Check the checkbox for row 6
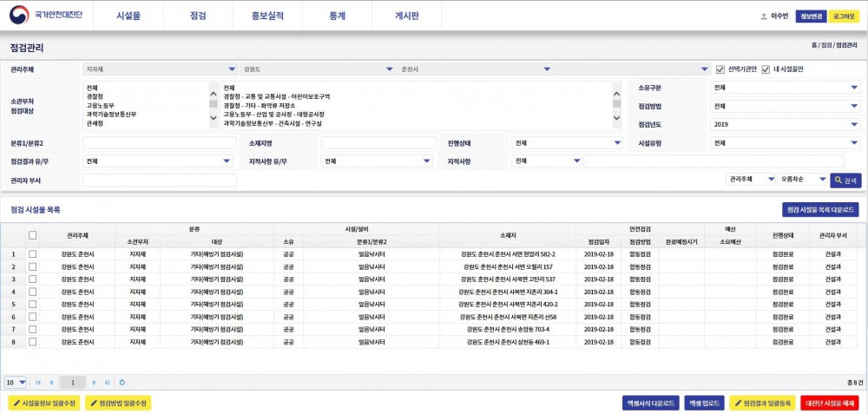Viewport: 868px width, 414px height. 33,317
